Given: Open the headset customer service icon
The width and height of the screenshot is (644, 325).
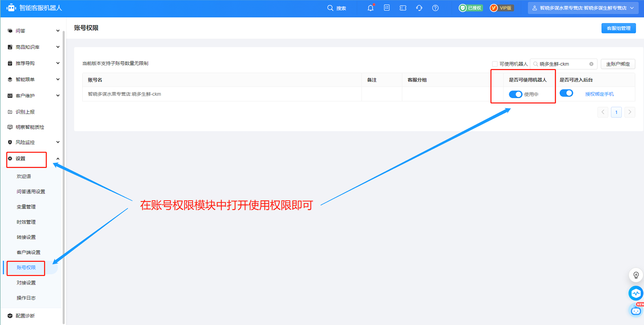Looking at the screenshot, I should (419, 8).
